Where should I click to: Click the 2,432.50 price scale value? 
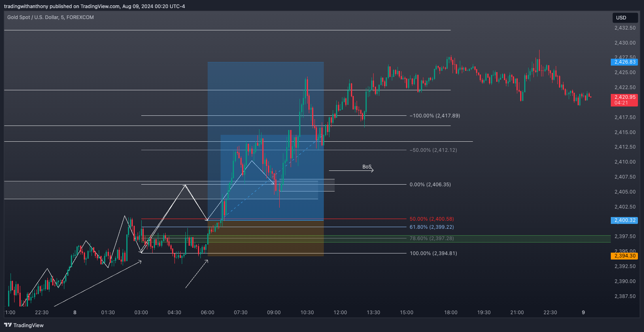coord(625,28)
